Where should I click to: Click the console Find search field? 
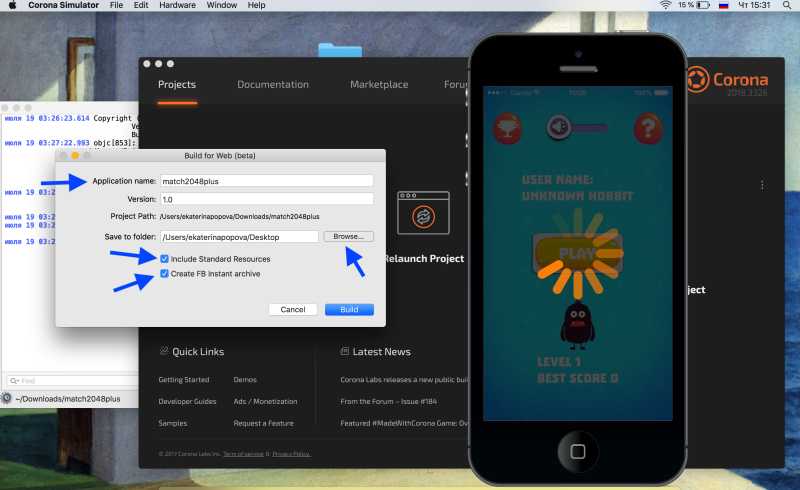tap(72, 381)
